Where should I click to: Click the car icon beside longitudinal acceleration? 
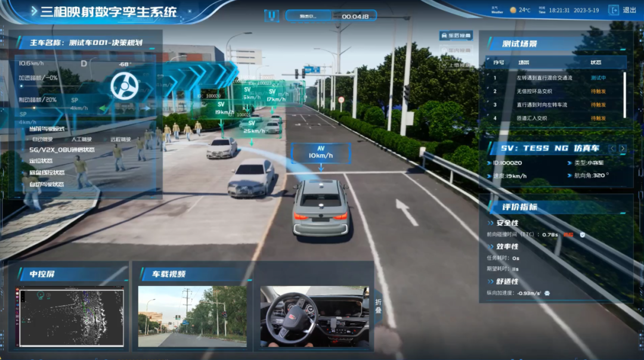547,293
